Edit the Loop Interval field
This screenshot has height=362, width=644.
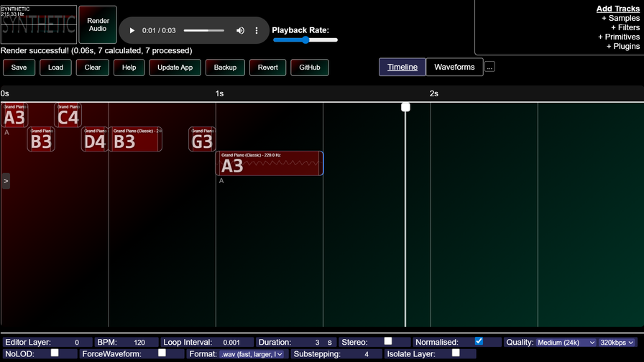click(x=231, y=343)
